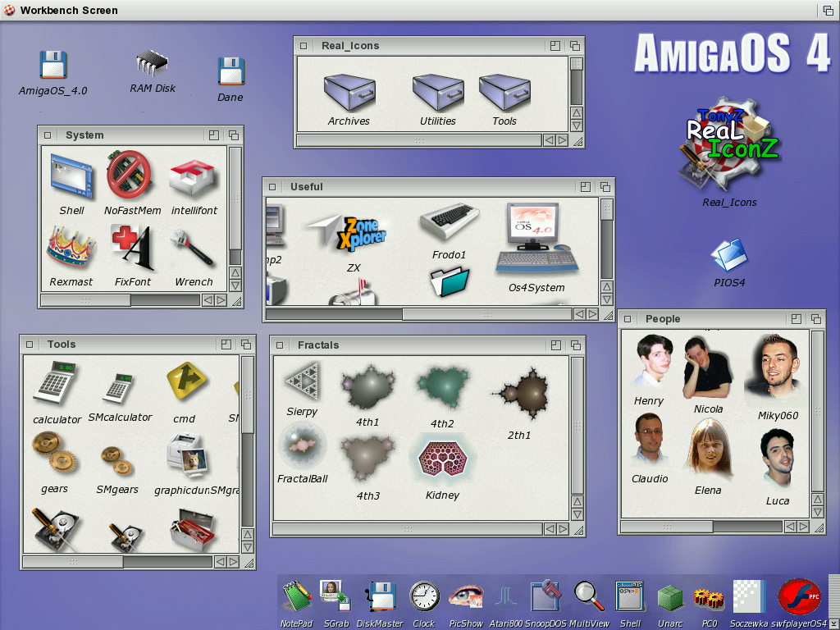This screenshot has width=840, height=630.
Task: Open the Os4System computer icon
Action: point(536,240)
